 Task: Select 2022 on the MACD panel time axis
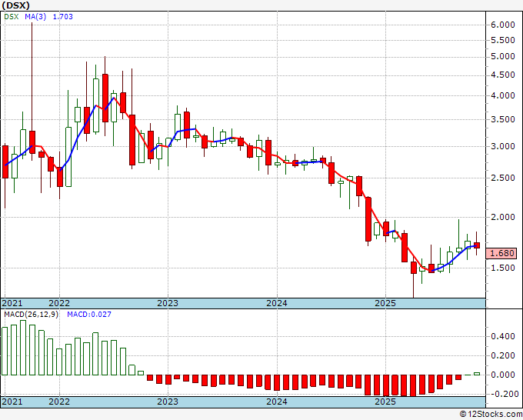[x=59, y=402]
